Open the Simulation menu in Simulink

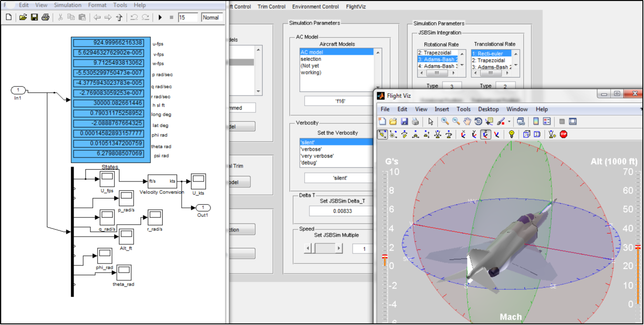[67, 5]
